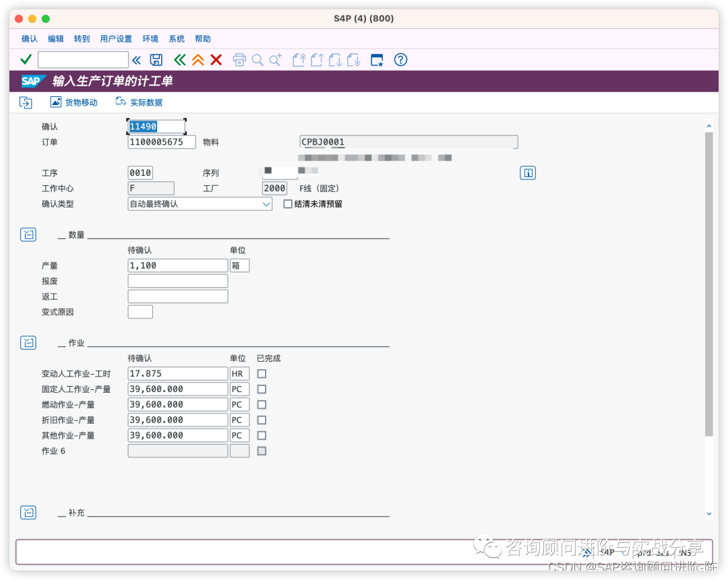Expand the 补充 section icon
Image resolution: width=728 pixels, height=580 pixels.
(x=28, y=512)
